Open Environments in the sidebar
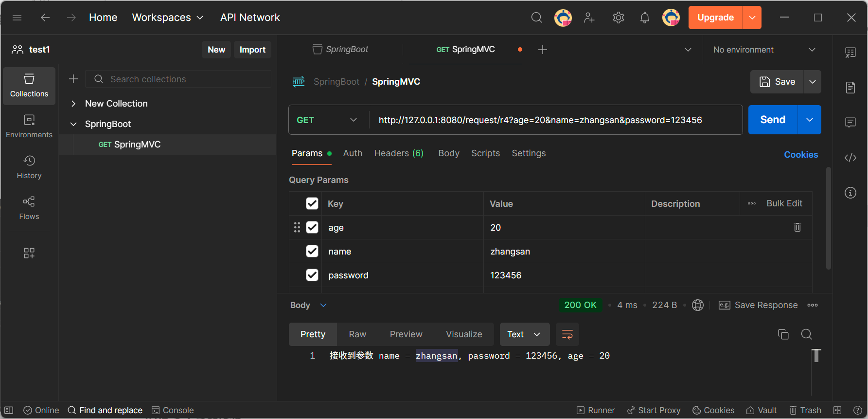 click(x=29, y=127)
